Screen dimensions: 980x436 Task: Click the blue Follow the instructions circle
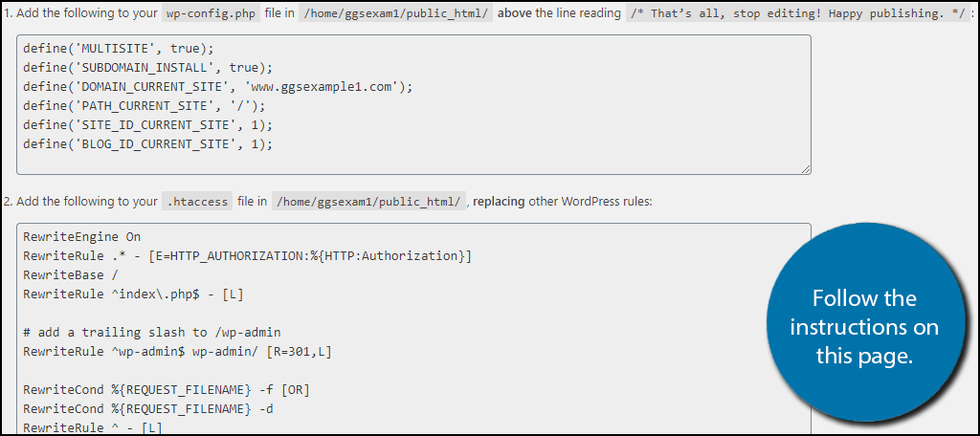(x=864, y=327)
